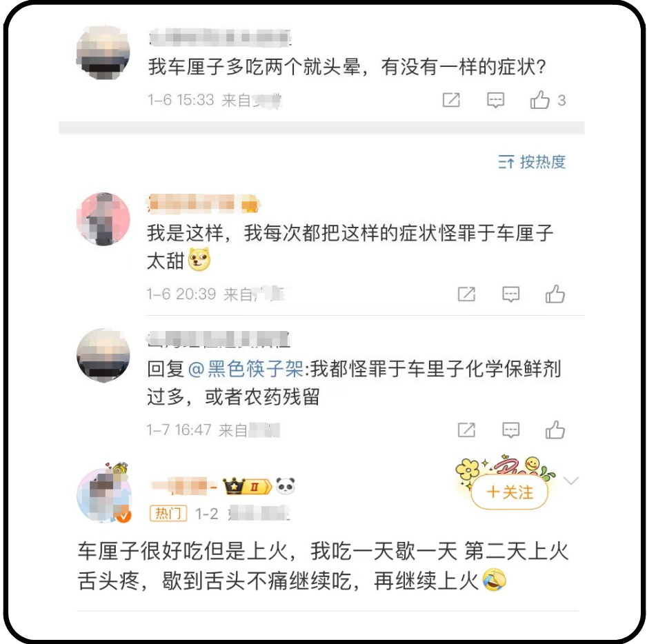Open the pink avatar of first commenter
Image resolution: width=647 pixels, height=644 pixels.
(x=103, y=219)
